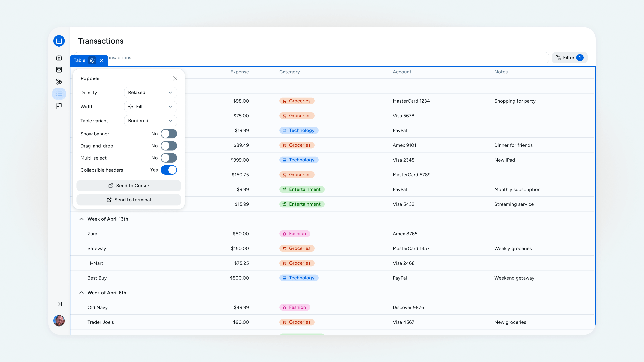644x362 pixels.
Task: Collapse the Week of April 13th group
Action: (x=82, y=219)
